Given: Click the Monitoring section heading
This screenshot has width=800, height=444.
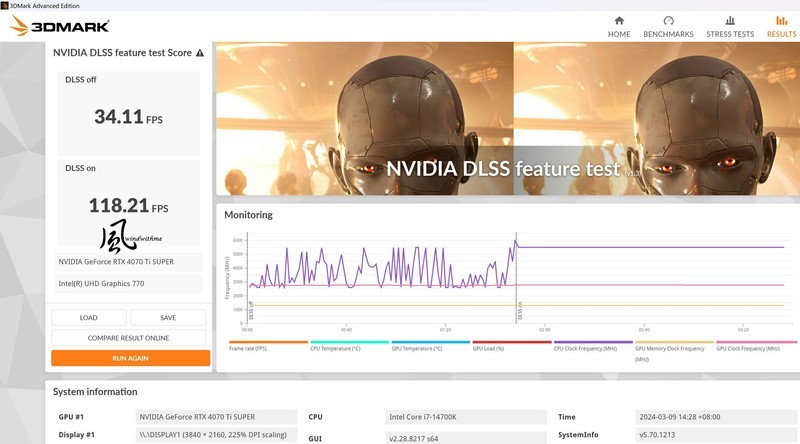Looking at the screenshot, I should click(248, 215).
